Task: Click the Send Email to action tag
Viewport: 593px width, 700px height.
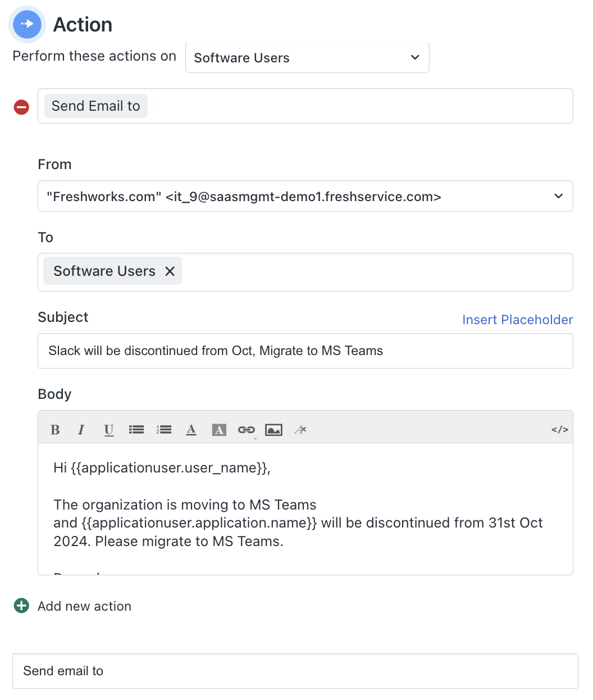Action: [96, 106]
